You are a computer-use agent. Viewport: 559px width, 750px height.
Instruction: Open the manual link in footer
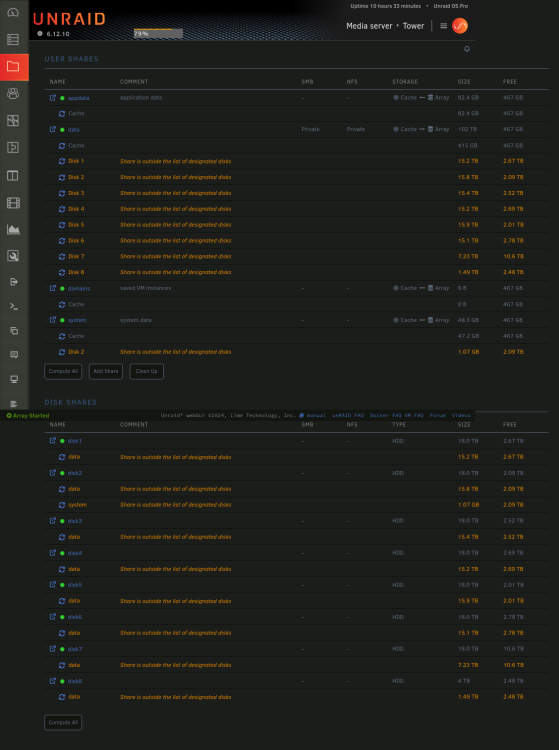(x=313, y=415)
